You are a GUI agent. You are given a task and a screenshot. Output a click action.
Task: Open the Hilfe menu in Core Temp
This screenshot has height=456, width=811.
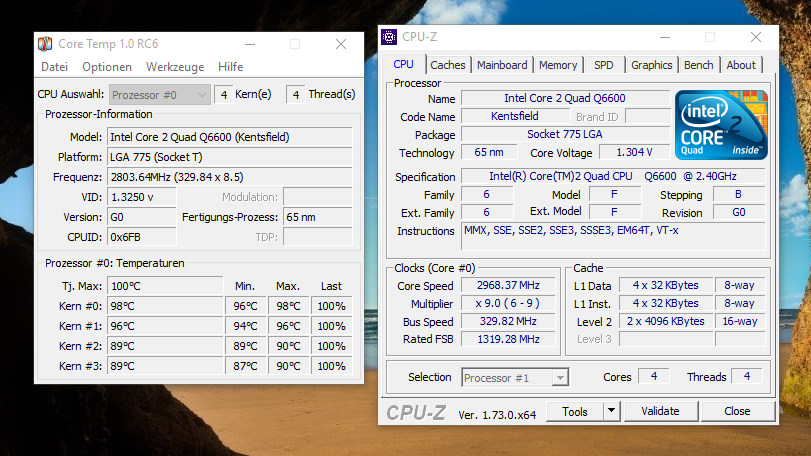coord(230,67)
